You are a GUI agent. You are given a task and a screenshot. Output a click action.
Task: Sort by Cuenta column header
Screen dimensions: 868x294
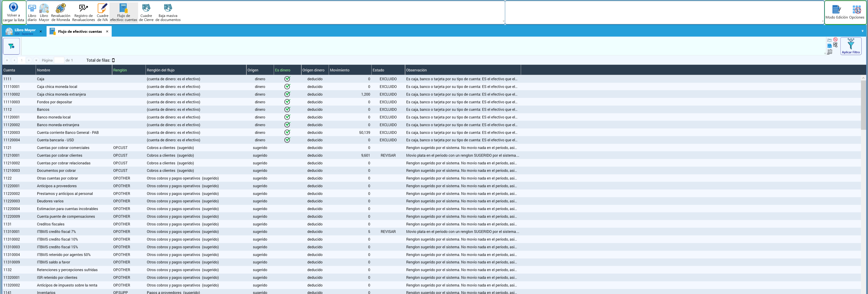[x=19, y=70]
